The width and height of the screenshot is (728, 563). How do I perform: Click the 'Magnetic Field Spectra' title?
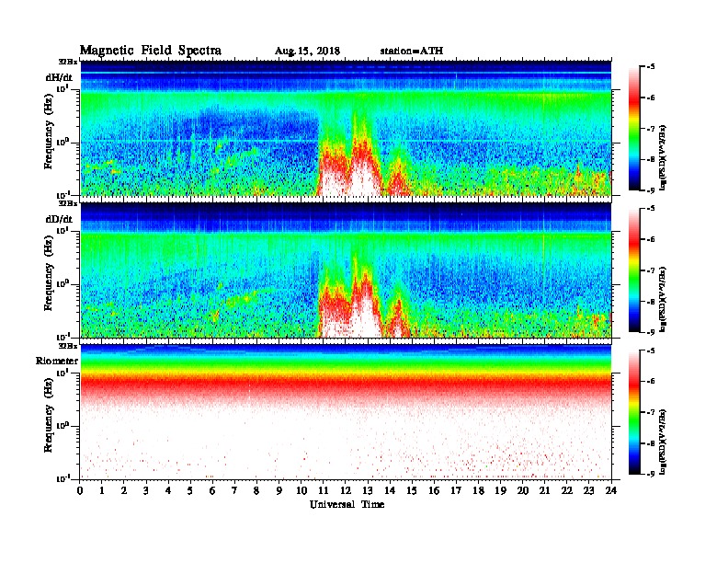point(151,51)
